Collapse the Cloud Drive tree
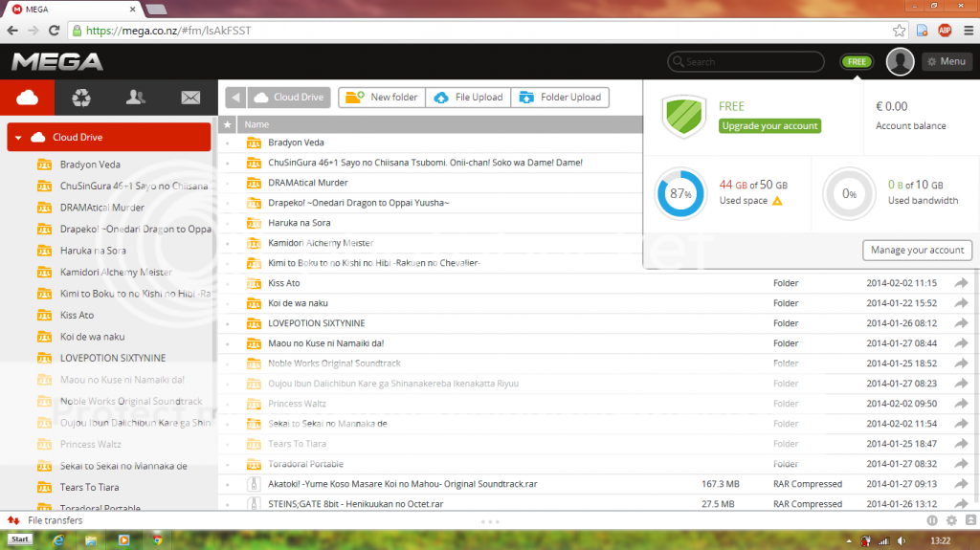The width and height of the screenshot is (980, 550). point(18,138)
